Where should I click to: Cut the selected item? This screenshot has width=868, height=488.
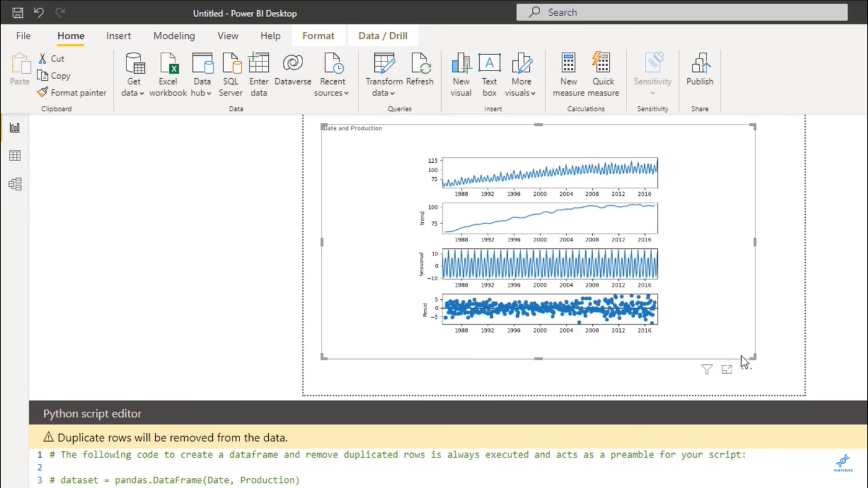point(51,58)
